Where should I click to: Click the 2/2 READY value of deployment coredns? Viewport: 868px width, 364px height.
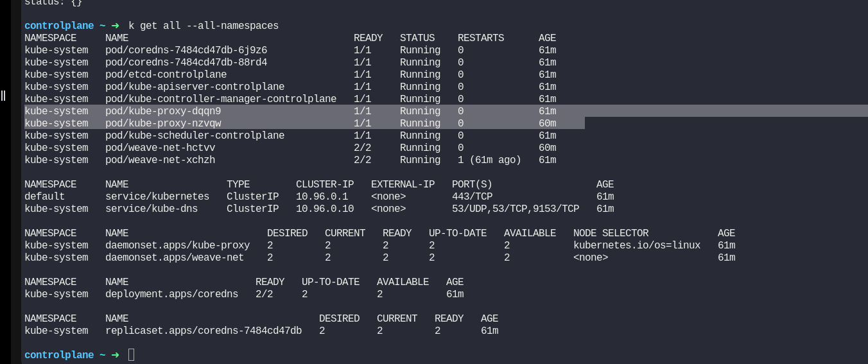pos(264,294)
